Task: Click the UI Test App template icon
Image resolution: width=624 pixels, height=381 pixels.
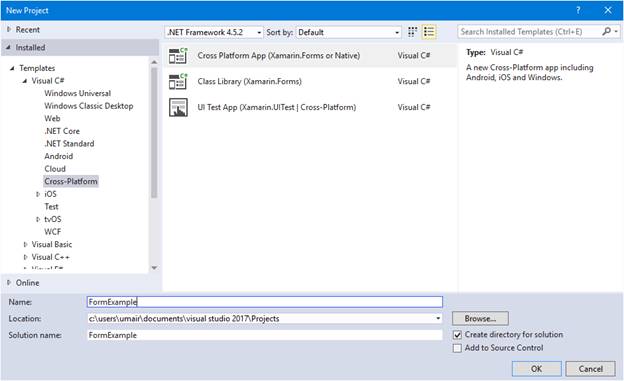Action: click(x=178, y=107)
